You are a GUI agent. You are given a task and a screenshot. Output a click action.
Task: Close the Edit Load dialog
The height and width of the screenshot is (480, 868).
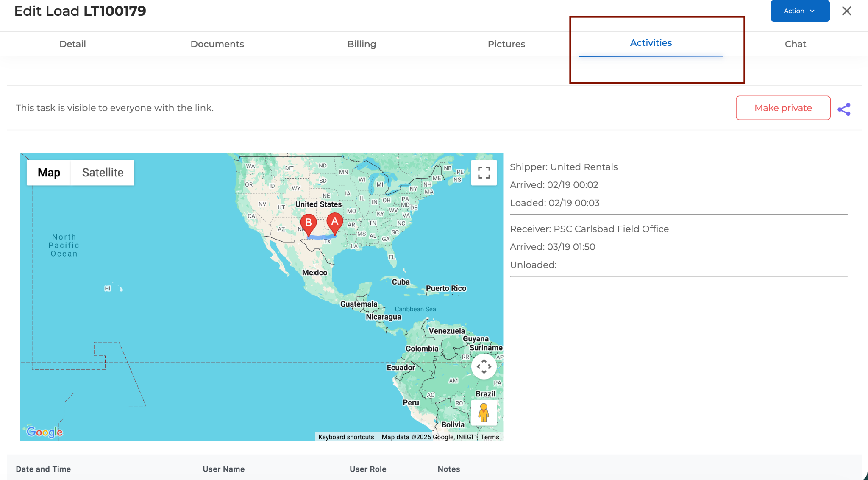click(x=846, y=11)
